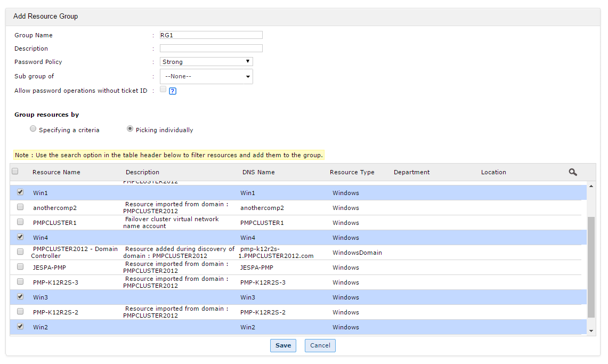The image size is (608, 364).
Task: Focus the Description text field
Action: 211,48
